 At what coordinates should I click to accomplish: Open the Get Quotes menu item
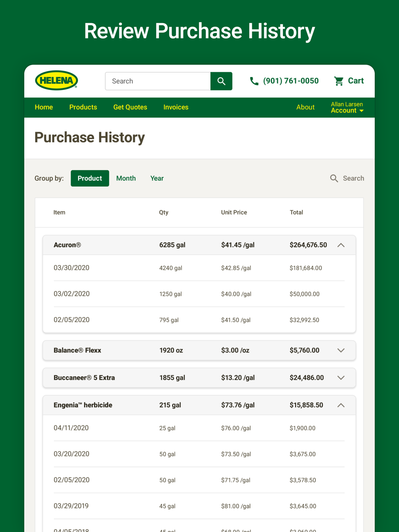click(x=130, y=107)
